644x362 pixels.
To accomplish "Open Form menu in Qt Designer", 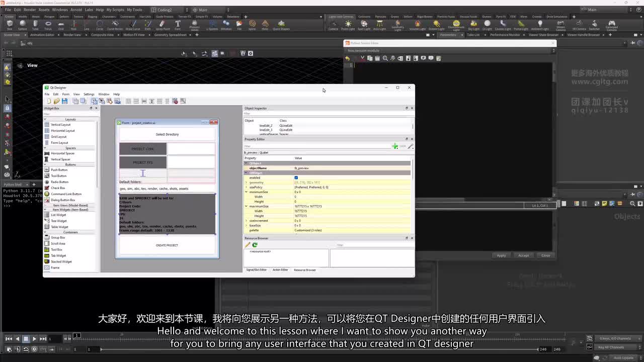I will tap(66, 94).
